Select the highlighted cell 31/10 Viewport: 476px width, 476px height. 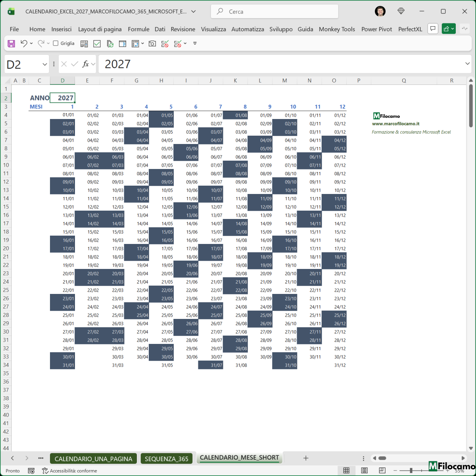pyautogui.click(x=284, y=365)
